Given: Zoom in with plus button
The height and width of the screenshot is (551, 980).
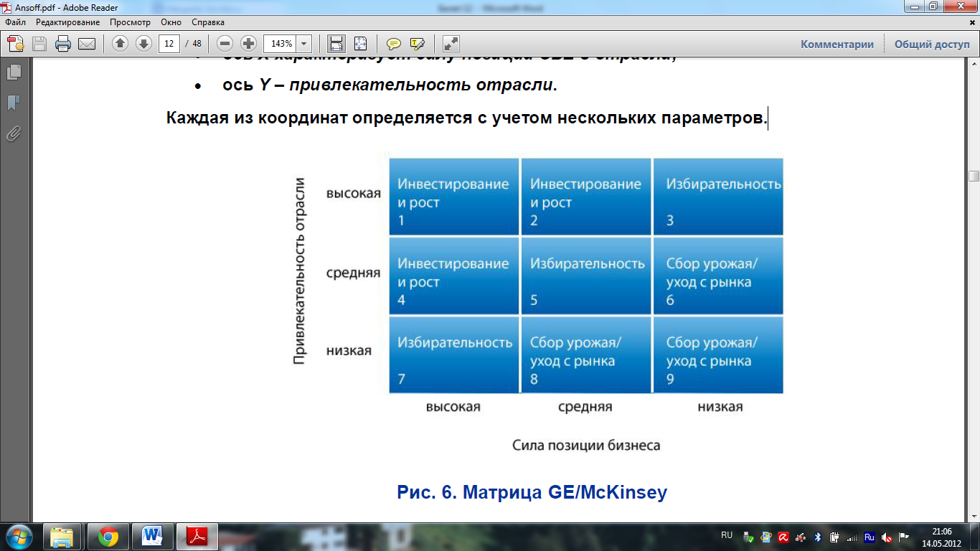Looking at the screenshot, I should click(248, 44).
